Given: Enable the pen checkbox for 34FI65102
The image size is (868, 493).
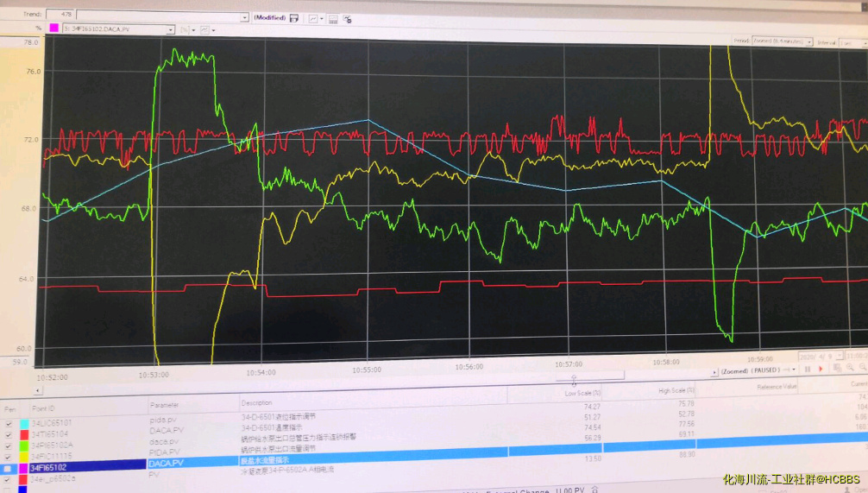Looking at the screenshot, I should (x=8, y=469).
